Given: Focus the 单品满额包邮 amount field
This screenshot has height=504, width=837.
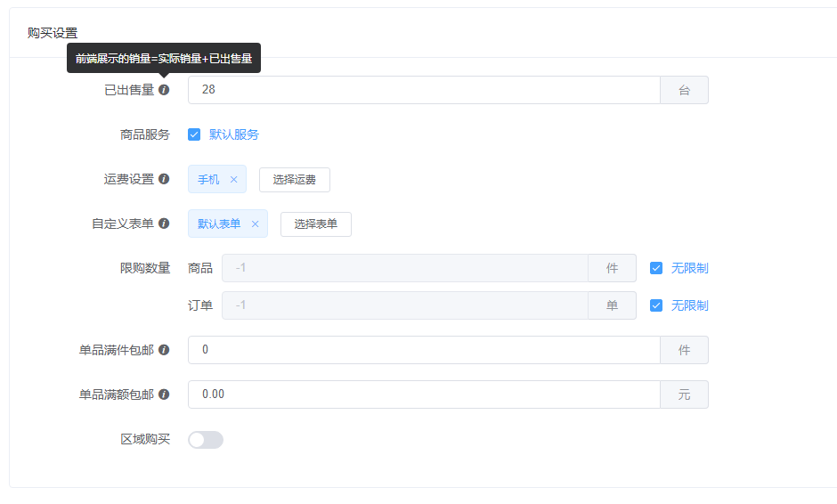Looking at the screenshot, I should tap(424, 394).
